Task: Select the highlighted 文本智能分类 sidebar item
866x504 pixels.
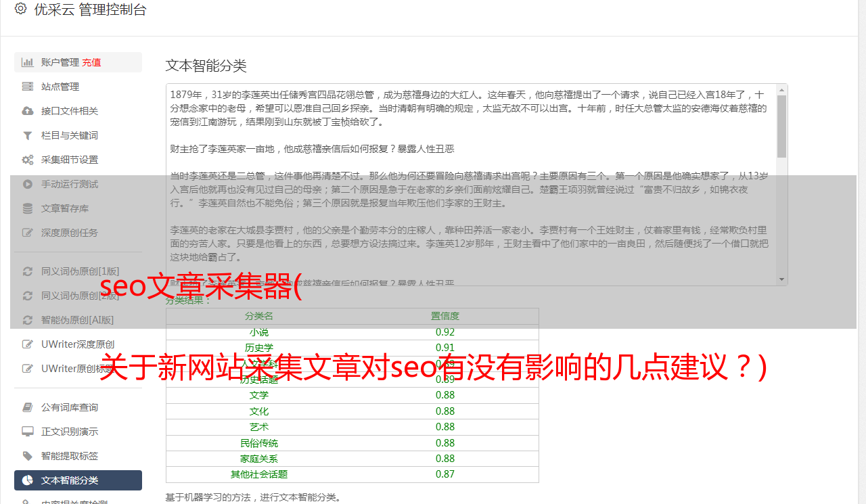Action: point(78,480)
